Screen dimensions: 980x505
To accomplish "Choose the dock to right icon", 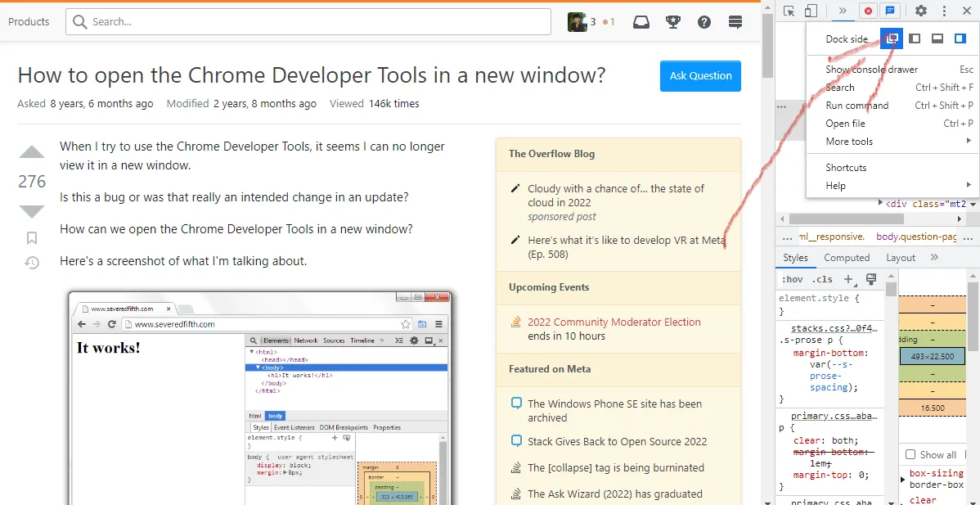I will coord(960,38).
